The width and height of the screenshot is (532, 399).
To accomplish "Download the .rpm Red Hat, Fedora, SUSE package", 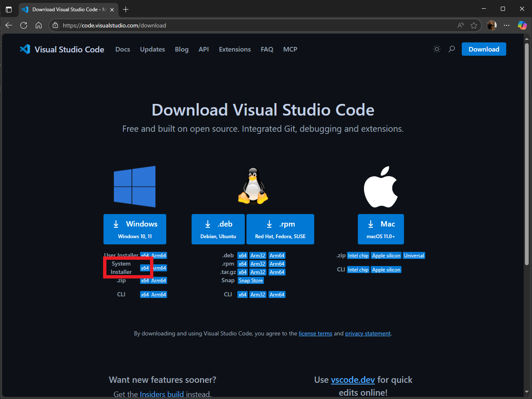I will [280, 229].
